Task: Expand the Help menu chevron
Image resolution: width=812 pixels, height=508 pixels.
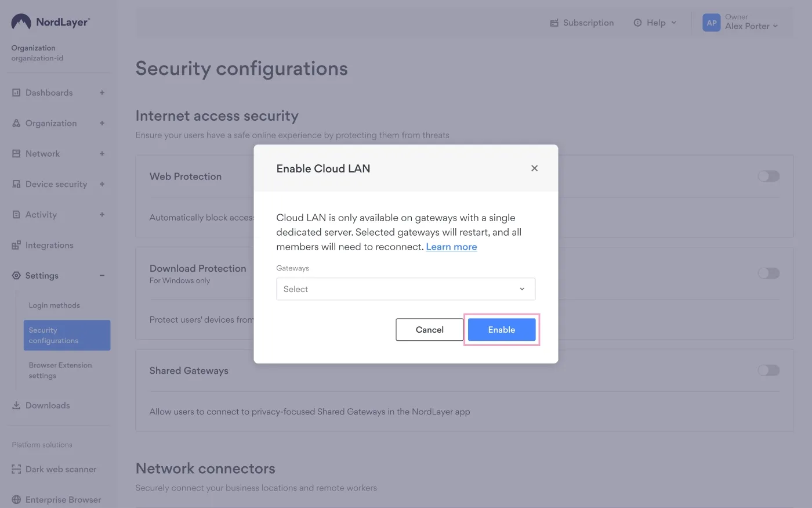Action: [673, 23]
